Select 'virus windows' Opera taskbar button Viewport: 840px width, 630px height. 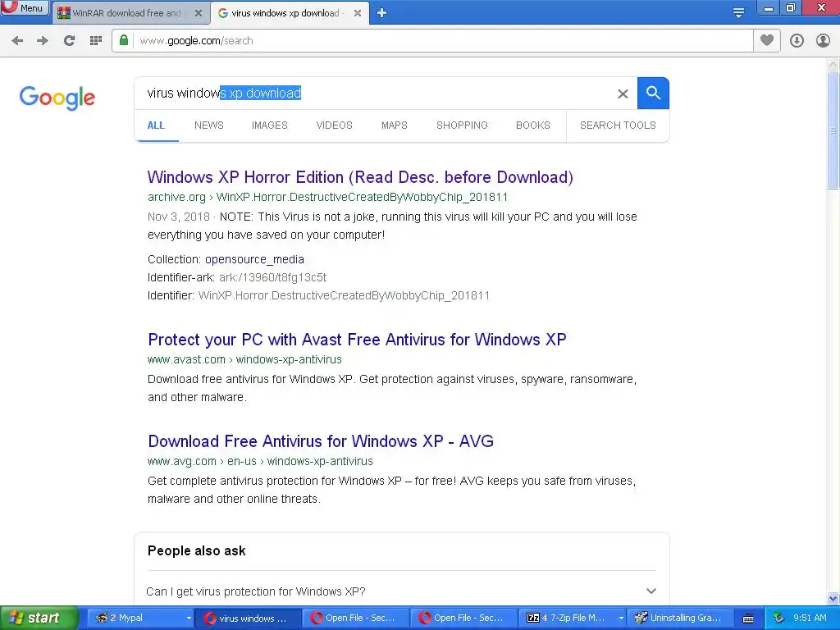pyautogui.click(x=248, y=618)
